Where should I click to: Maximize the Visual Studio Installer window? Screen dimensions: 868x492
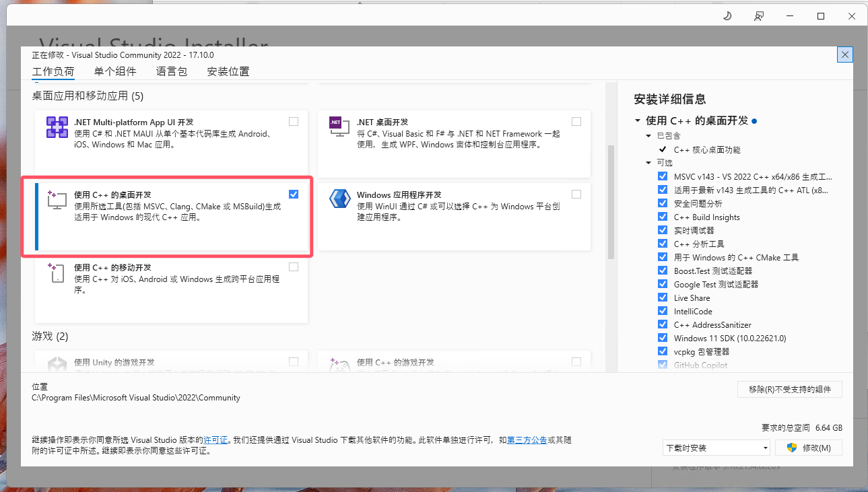coord(821,16)
